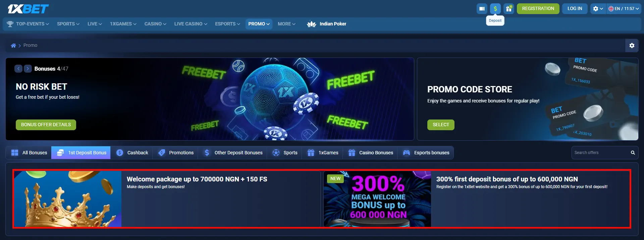Click the Esports gamepad icon
Image resolution: width=644 pixels, height=240 pixels.
point(407,153)
